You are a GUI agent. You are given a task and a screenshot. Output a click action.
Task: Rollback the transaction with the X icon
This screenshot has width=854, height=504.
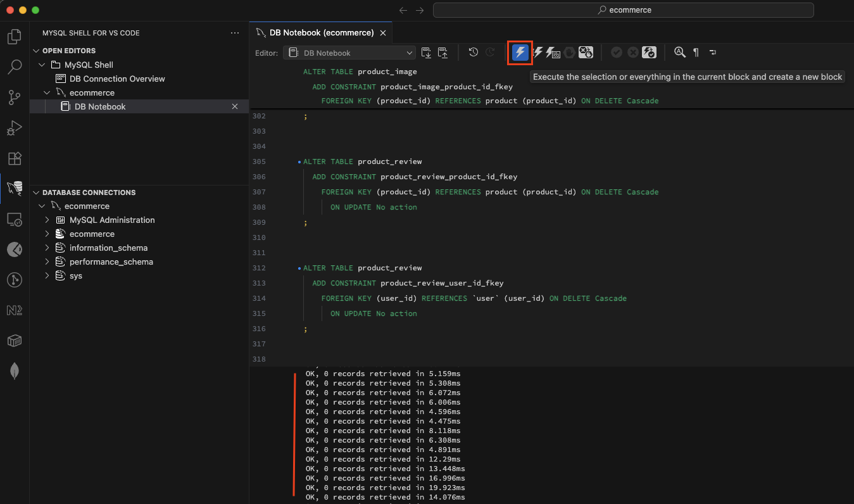[x=632, y=53]
